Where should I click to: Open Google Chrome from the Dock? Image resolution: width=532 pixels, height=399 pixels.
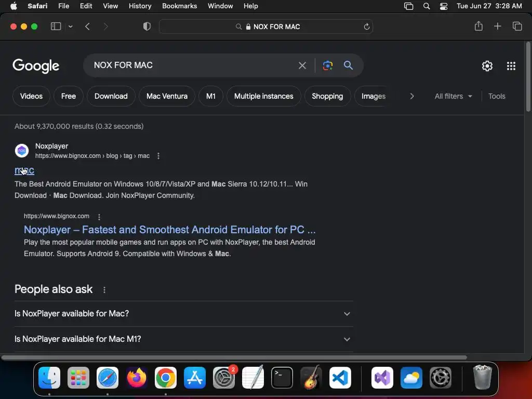[x=166, y=377]
